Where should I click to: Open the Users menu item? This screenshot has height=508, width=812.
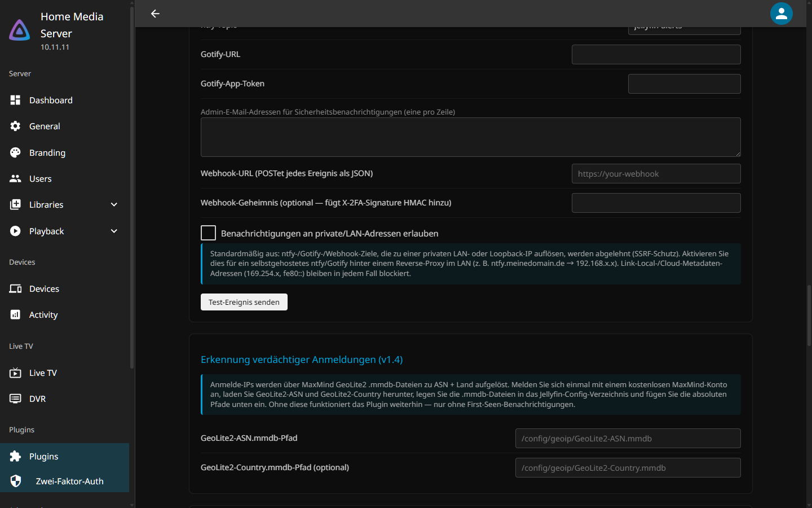[x=64, y=178]
